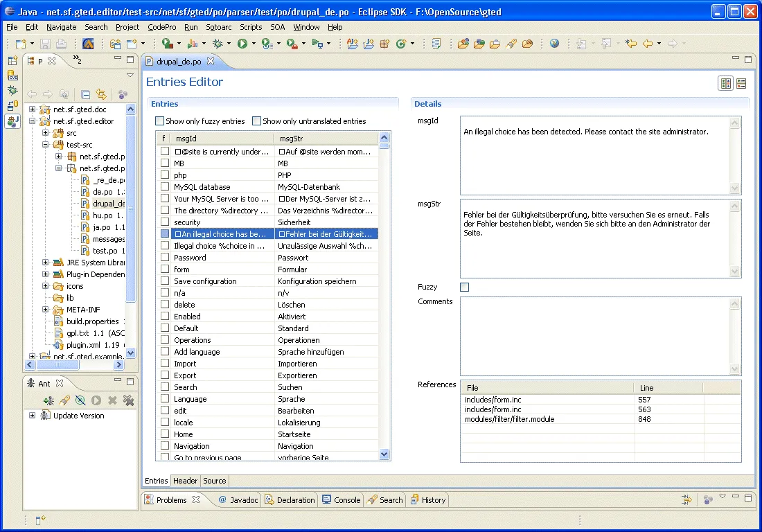Collapse All items in Package Explorer
The height and width of the screenshot is (532, 762).
tap(86, 94)
